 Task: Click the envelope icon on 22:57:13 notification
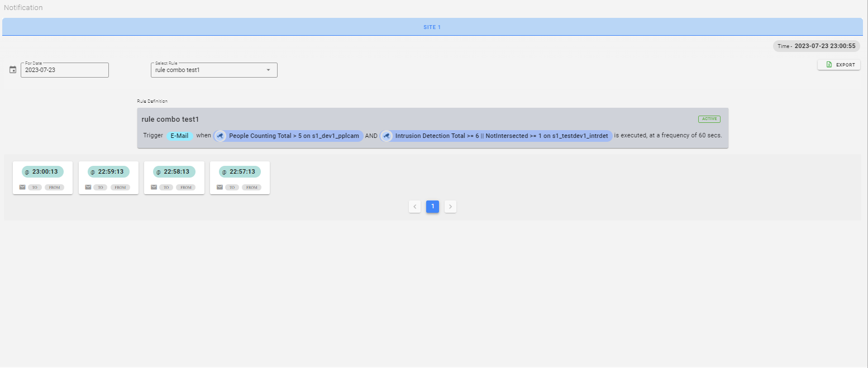coord(220,187)
